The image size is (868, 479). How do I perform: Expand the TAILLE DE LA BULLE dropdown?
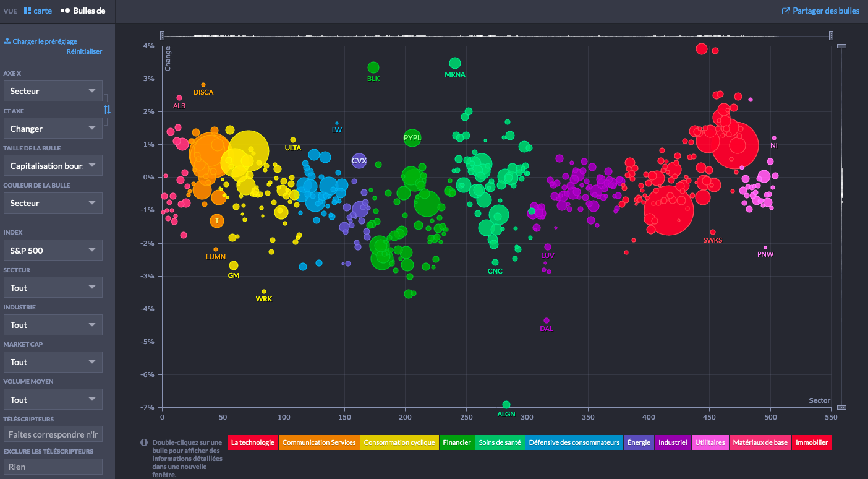[x=53, y=166]
